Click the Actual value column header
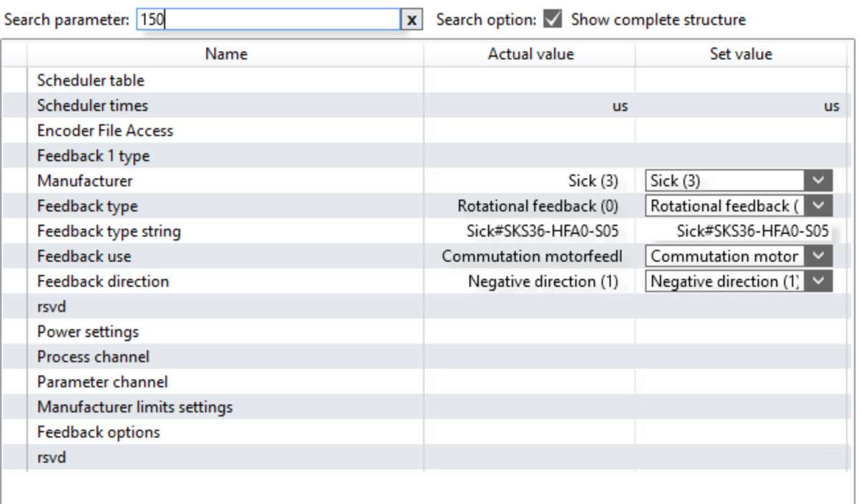 coord(530,54)
